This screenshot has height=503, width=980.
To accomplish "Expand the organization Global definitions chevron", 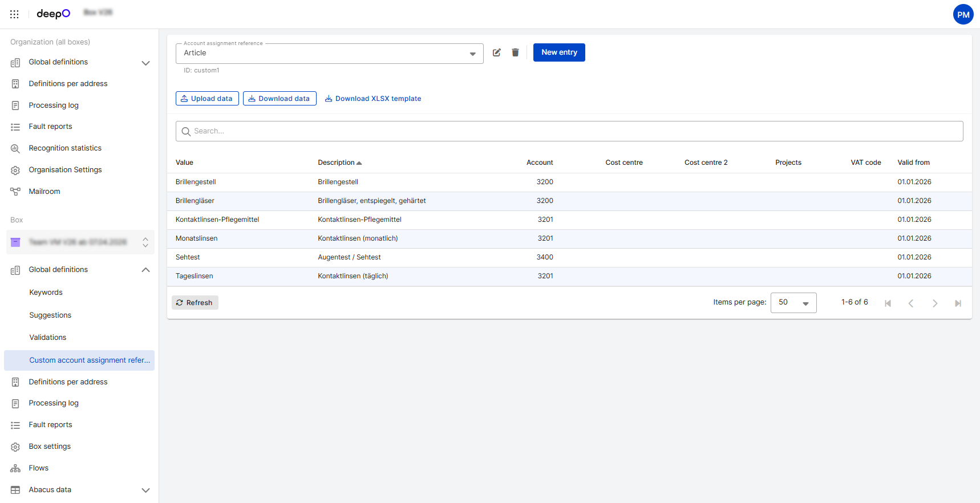I will (x=145, y=63).
